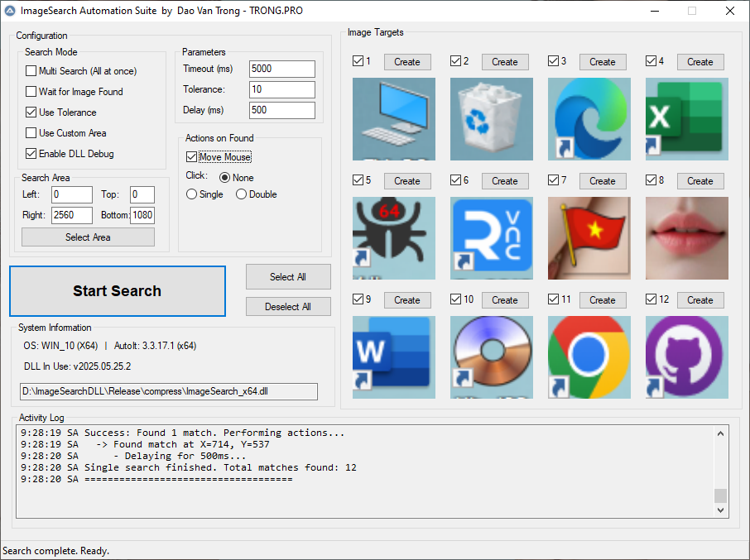Click the Delay (ms) input field
Viewport: 750px width, 560px height.
pos(282,110)
